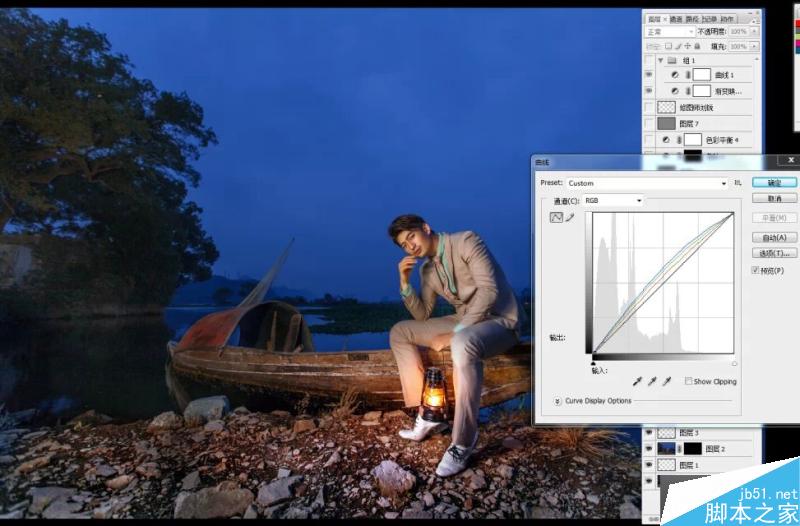Image resolution: width=800 pixels, height=526 pixels.
Task: Switch to the channels tab in the layers panel
Action: tap(676, 19)
